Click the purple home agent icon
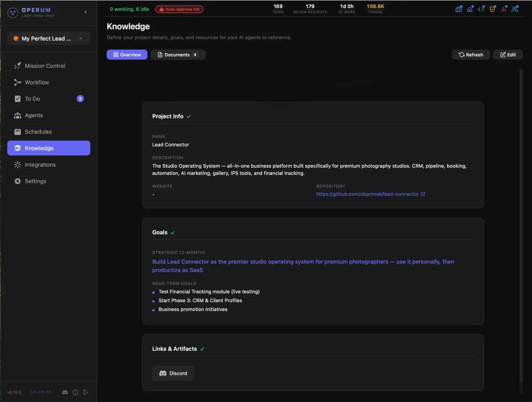Image resolution: width=532 pixels, height=402 pixels. click(x=470, y=9)
